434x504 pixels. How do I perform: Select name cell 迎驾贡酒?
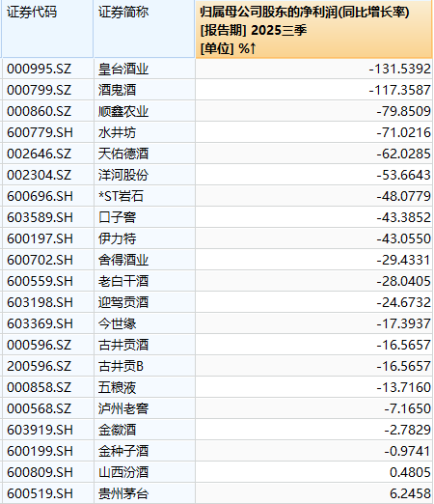point(145,302)
